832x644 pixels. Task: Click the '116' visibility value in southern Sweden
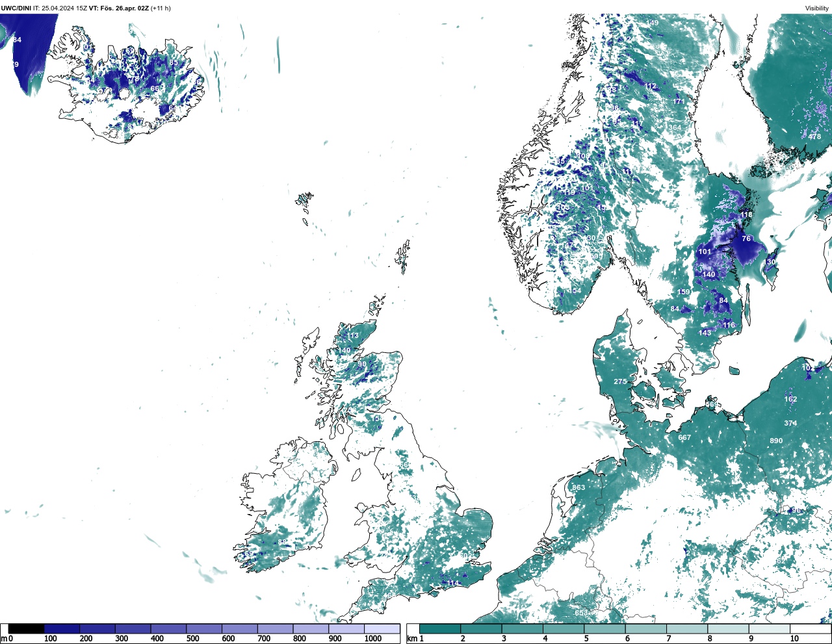pos(729,325)
